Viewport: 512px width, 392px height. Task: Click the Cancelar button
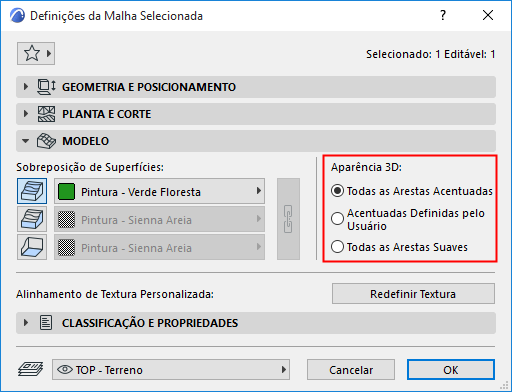[x=351, y=369]
